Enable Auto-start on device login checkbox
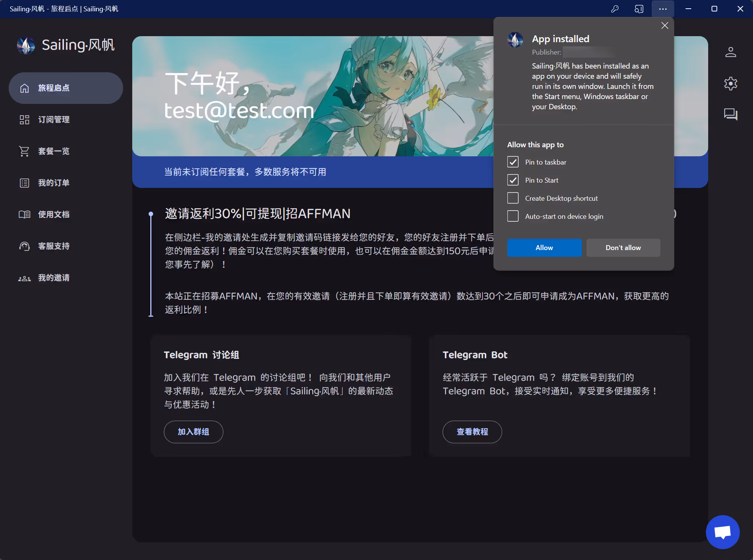This screenshot has height=560, width=753. [x=513, y=217]
